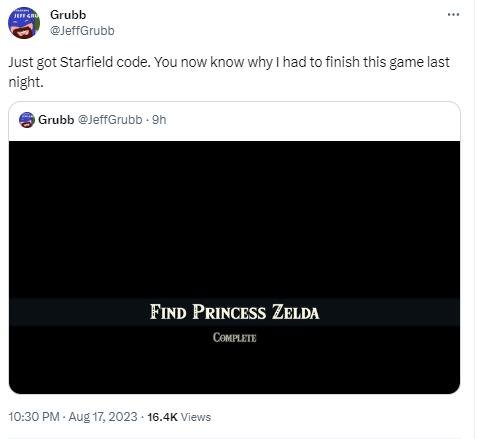Click the Grubb name in quoted tweet

point(56,120)
